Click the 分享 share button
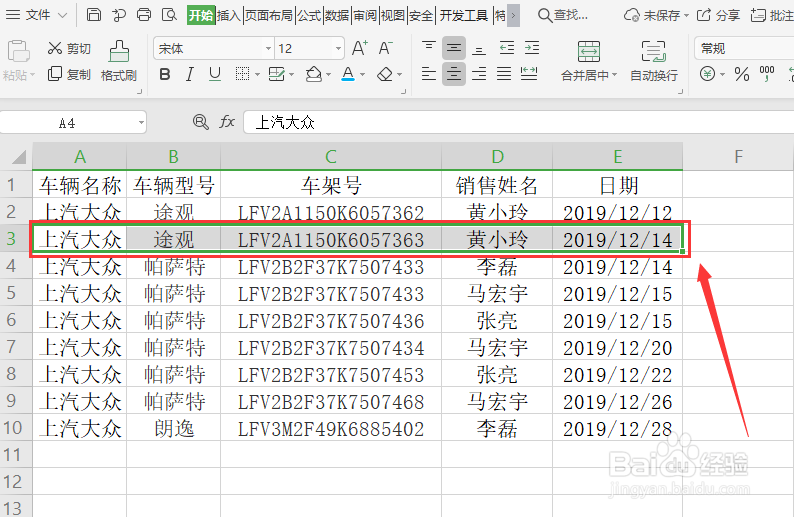This screenshot has height=517, width=794. point(718,15)
